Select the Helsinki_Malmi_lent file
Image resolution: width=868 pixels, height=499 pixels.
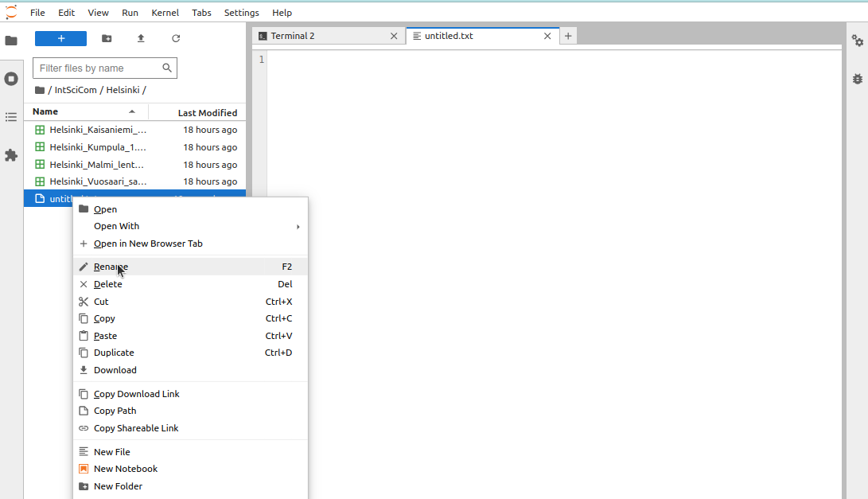134,165
